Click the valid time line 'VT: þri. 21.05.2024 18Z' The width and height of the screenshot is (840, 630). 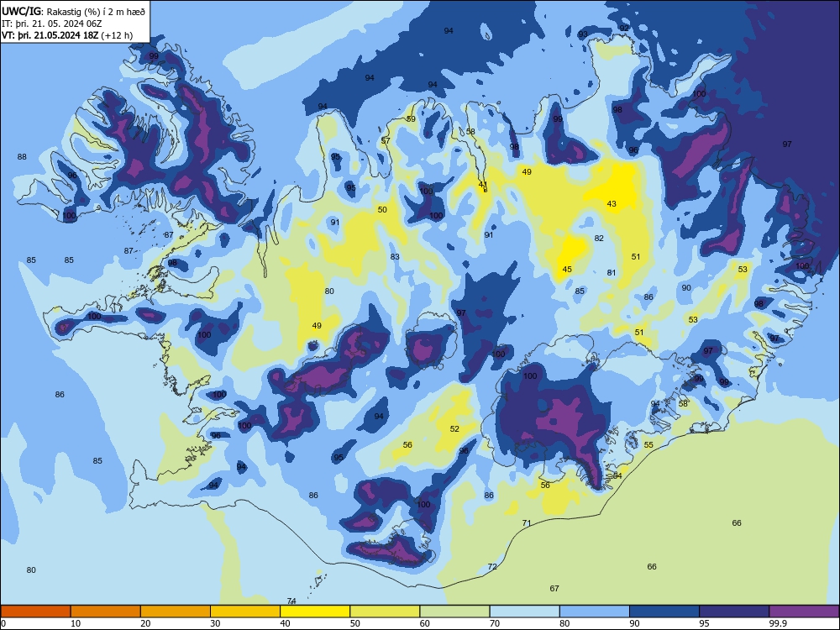click(50, 36)
